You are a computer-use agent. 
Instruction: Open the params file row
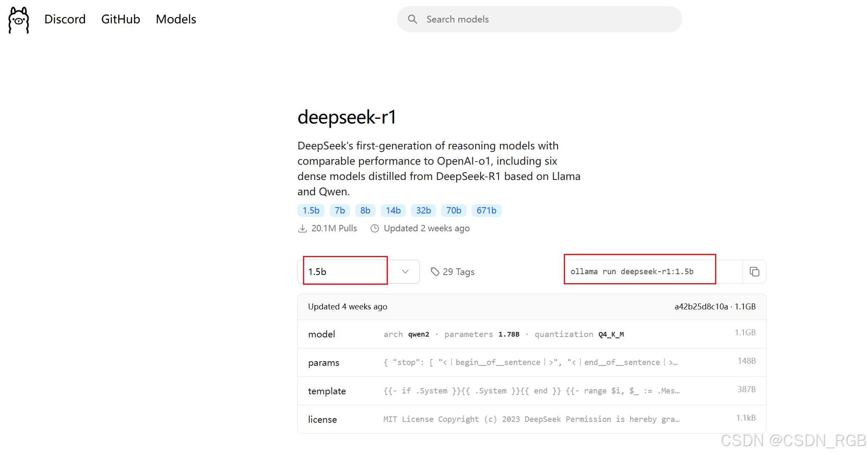(x=532, y=362)
